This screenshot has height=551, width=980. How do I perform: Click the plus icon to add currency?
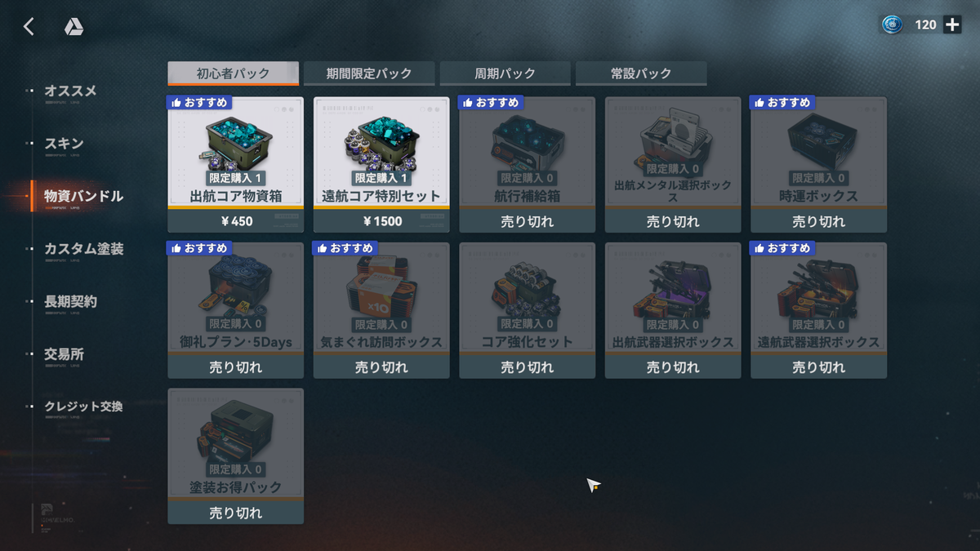click(952, 24)
